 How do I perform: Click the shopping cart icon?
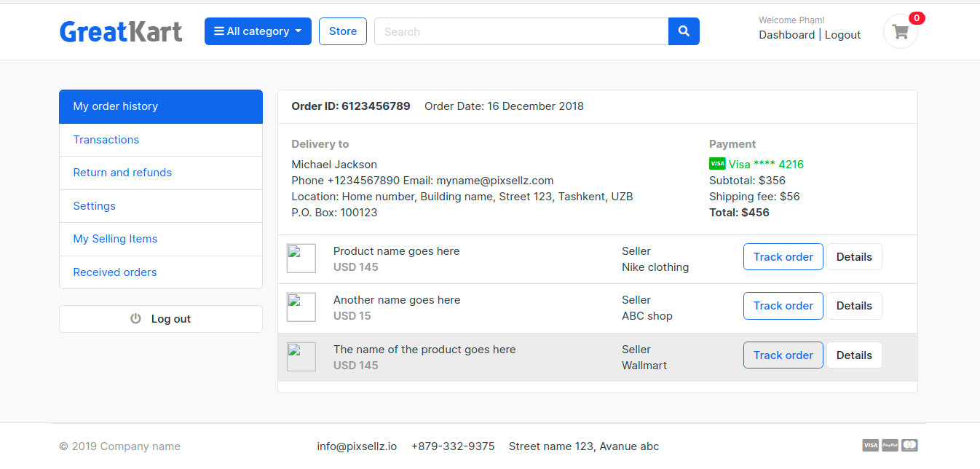point(901,32)
